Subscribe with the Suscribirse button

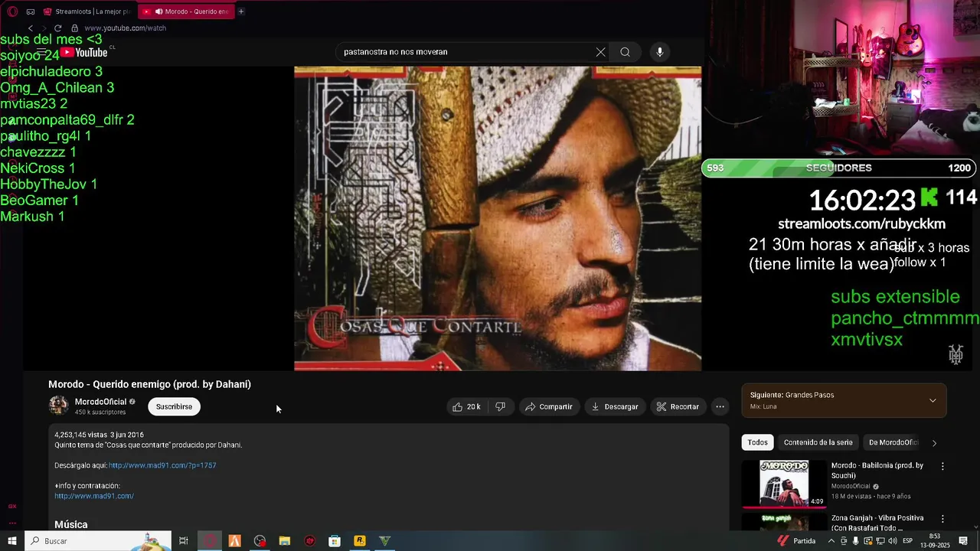[x=174, y=406]
